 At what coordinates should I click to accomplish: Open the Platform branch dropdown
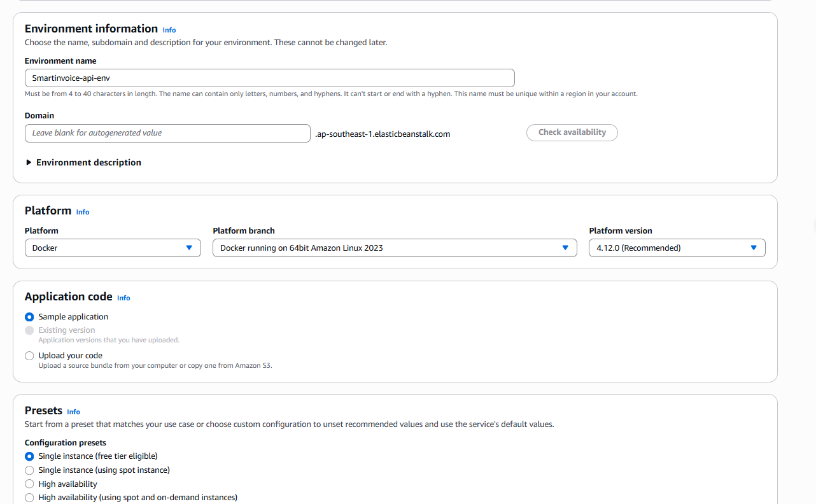(x=394, y=248)
